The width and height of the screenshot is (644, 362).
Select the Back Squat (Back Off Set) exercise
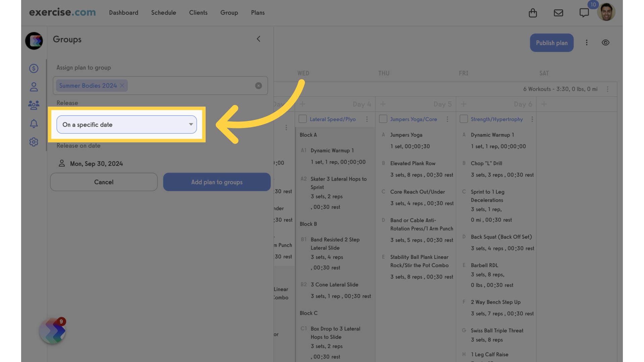tap(501, 237)
